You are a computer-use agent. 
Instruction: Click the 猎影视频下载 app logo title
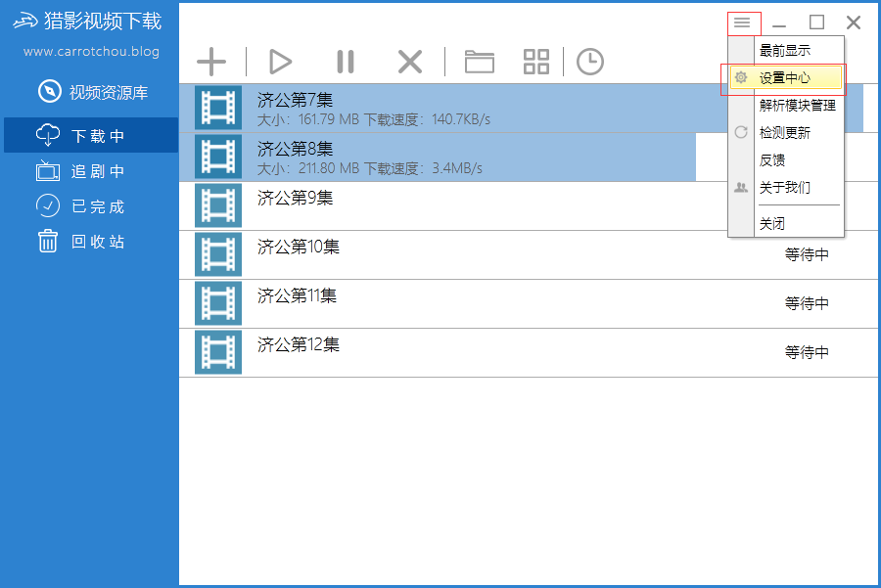point(87,22)
